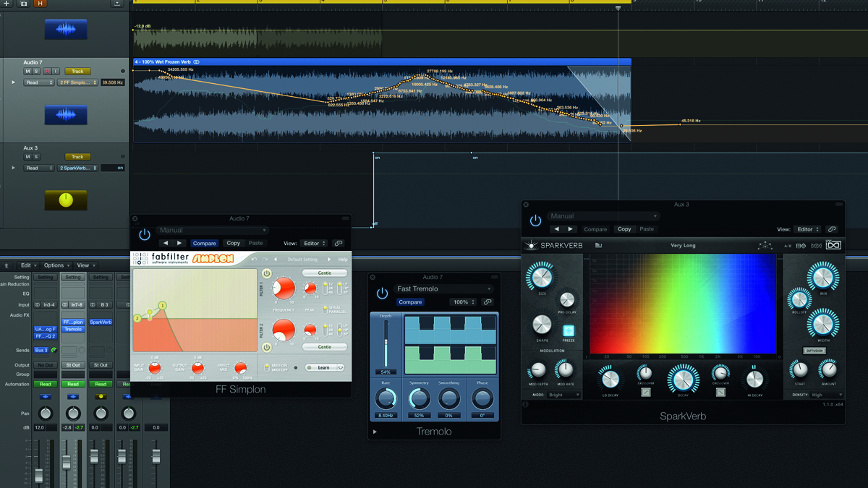
Task: Open the SparkVerb Mode Bright menu
Action: click(565, 395)
